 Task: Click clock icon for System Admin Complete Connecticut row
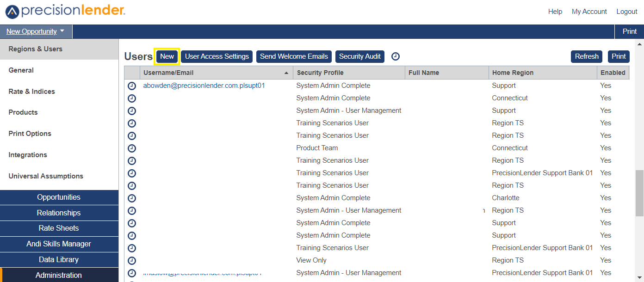[x=132, y=98]
